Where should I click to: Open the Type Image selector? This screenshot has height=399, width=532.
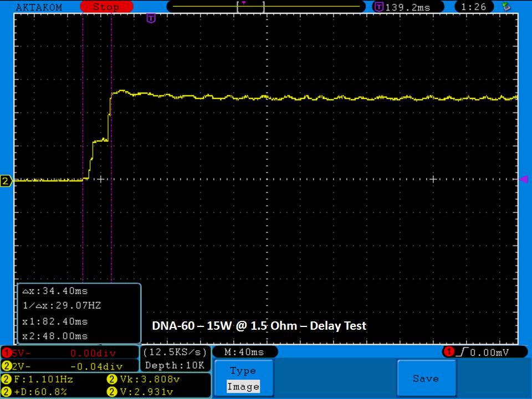243,378
